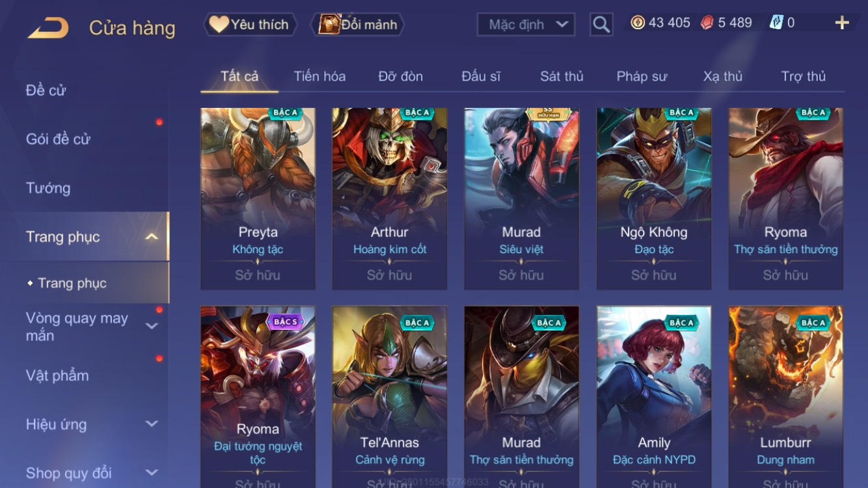Tap the plus icon to add currency
This screenshot has width=868, height=488.
point(842,23)
